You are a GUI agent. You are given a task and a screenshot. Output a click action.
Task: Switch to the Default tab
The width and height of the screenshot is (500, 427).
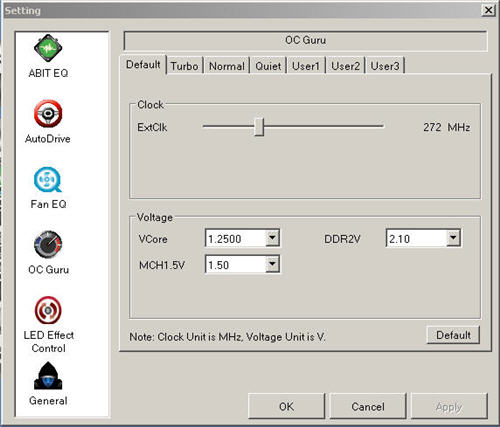pos(143,64)
